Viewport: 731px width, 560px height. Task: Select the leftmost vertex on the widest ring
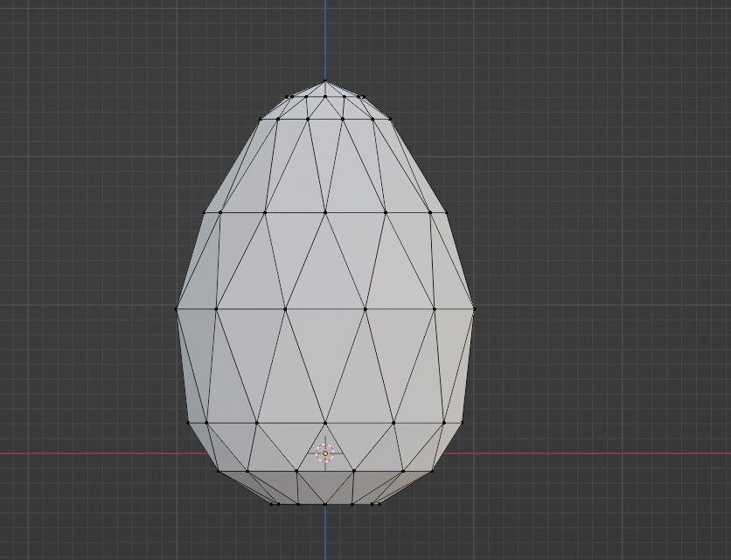pos(177,308)
